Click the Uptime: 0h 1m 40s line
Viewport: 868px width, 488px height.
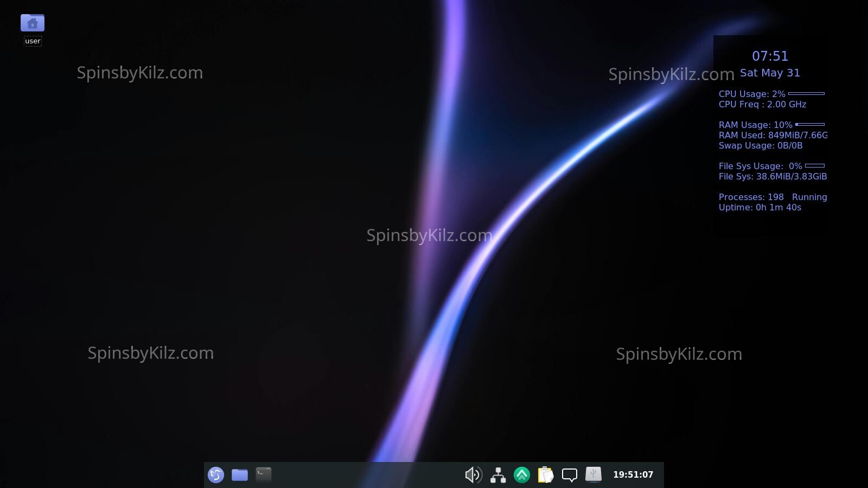tap(759, 207)
